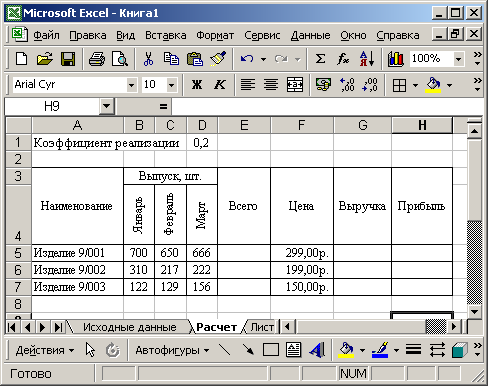Increase decimal places icon
This screenshot has width=488, height=386.
coord(347,85)
